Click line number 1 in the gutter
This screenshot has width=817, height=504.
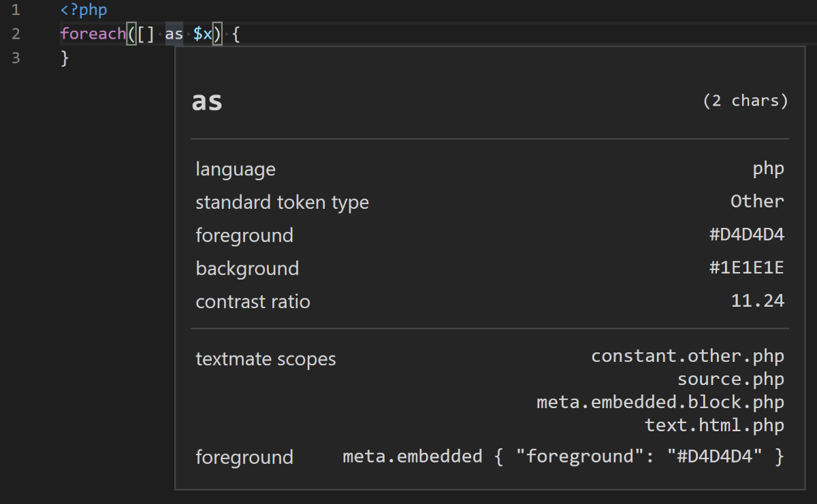pos(15,10)
